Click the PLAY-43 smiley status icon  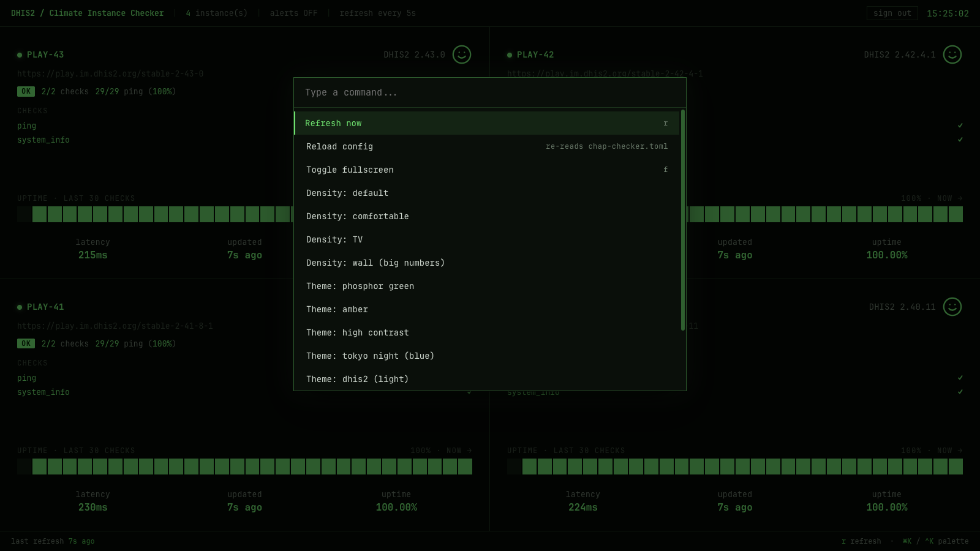coord(462,54)
